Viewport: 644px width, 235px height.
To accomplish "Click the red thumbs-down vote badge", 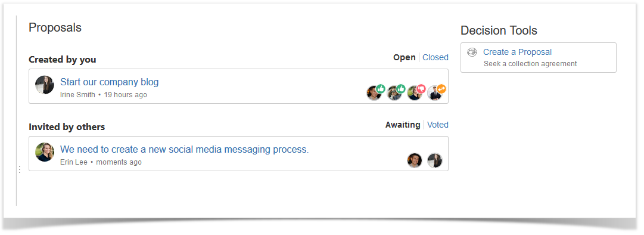I will [421, 88].
